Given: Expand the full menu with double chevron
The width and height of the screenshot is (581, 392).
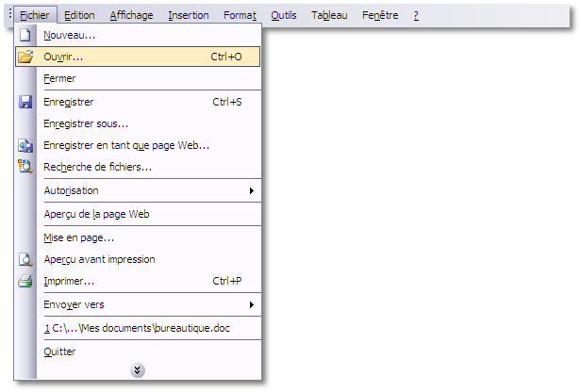Looking at the screenshot, I should click(x=138, y=370).
